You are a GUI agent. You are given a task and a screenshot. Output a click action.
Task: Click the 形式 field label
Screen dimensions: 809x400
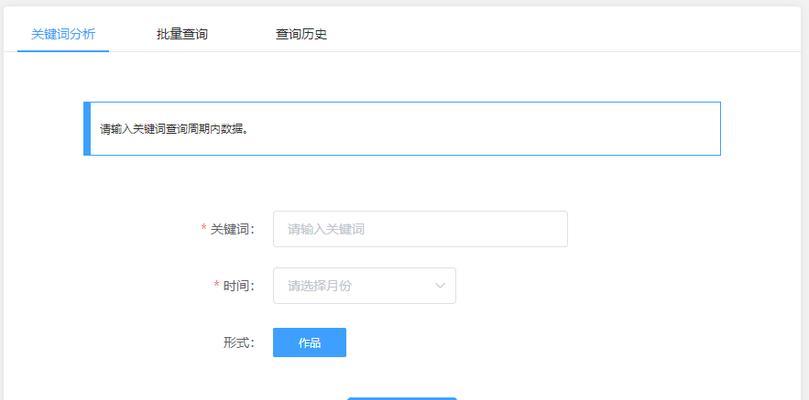tap(239, 342)
